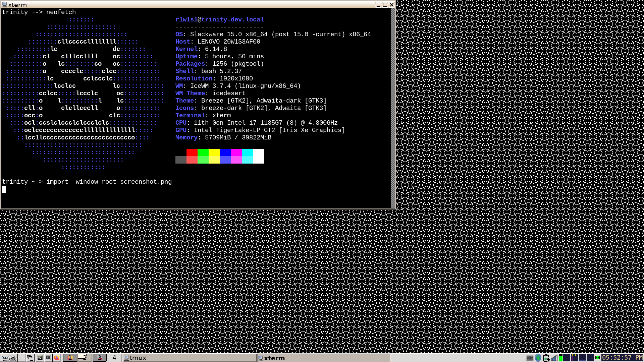Click the taskbar clock
The image size is (644, 362).
coord(622,358)
